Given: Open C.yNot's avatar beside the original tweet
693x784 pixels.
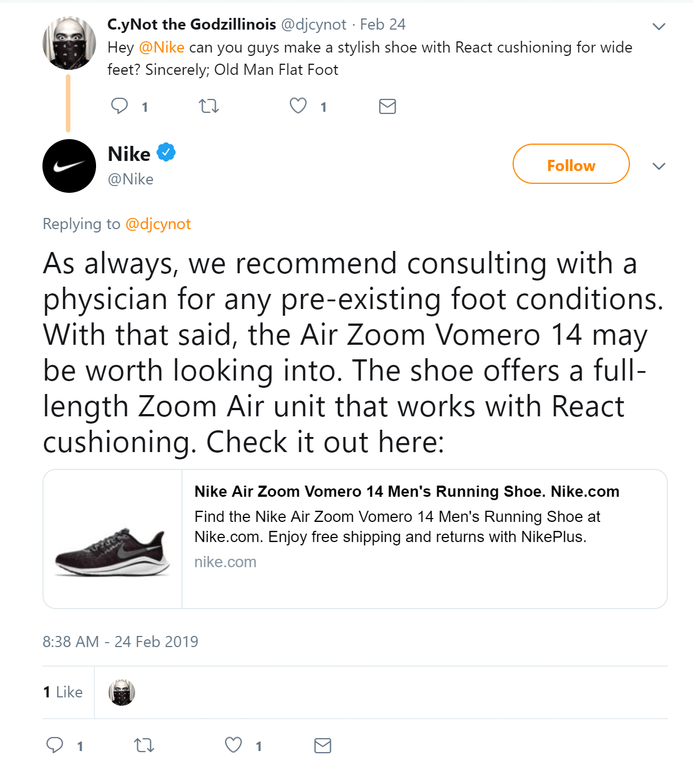Looking at the screenshot, I should pyautogui.click(x=69, y=43).
